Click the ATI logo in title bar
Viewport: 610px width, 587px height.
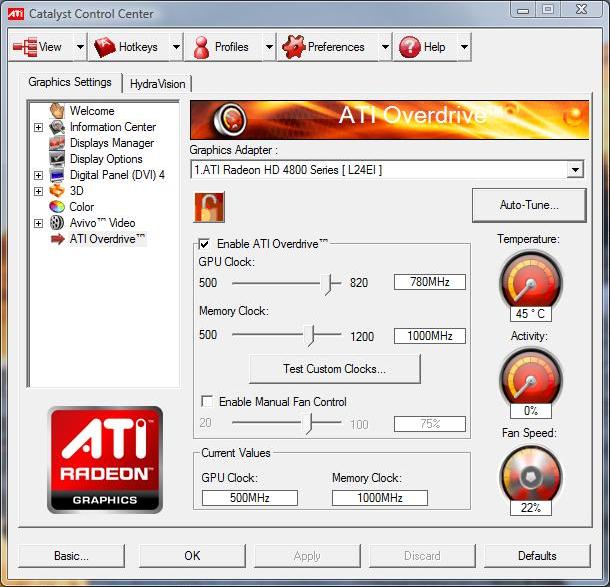point(16,14)
